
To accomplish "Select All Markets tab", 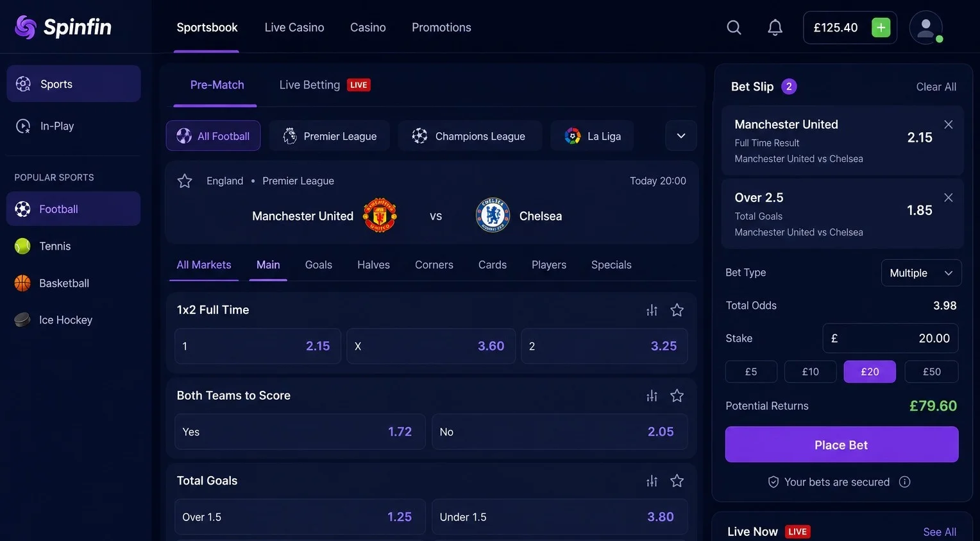I will [204, 265].
